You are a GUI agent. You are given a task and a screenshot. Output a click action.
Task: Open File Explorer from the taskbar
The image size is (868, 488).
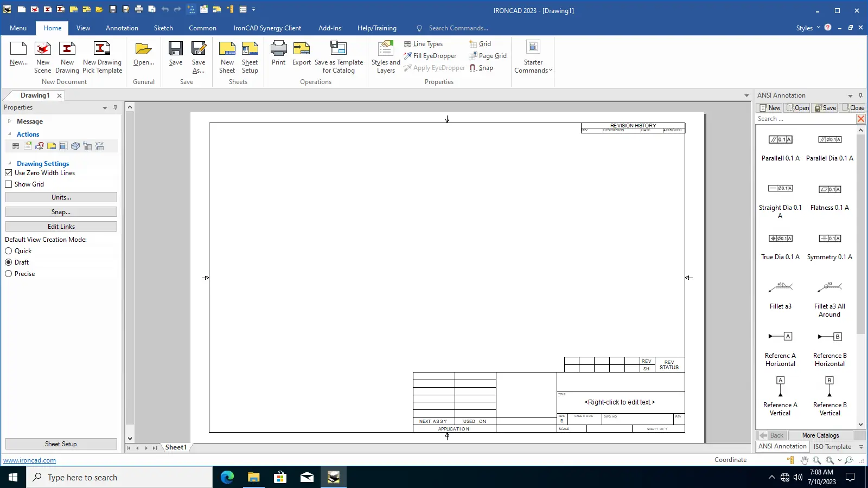point(253,477)
